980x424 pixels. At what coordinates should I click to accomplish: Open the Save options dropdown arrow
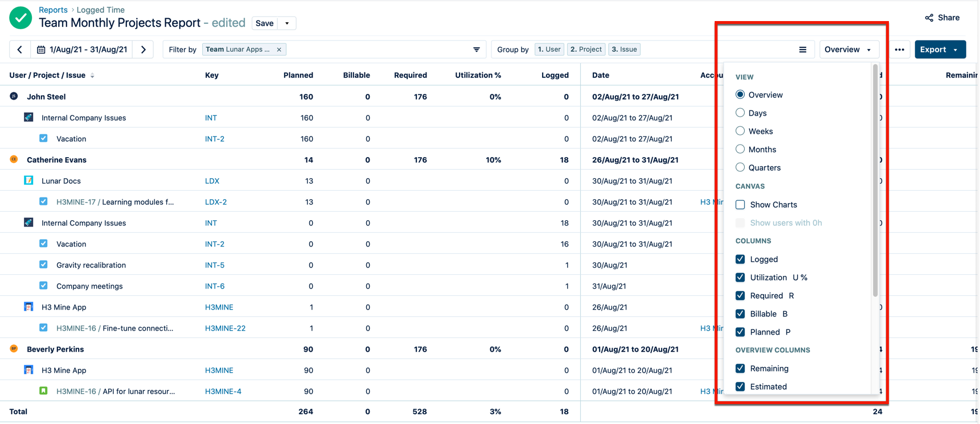click(287, 23)
